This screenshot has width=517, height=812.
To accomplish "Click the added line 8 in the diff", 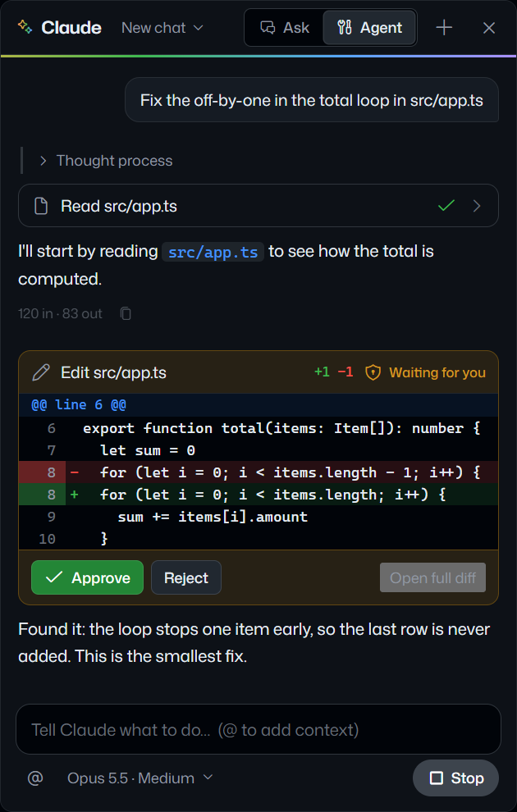I will (258, 495).
